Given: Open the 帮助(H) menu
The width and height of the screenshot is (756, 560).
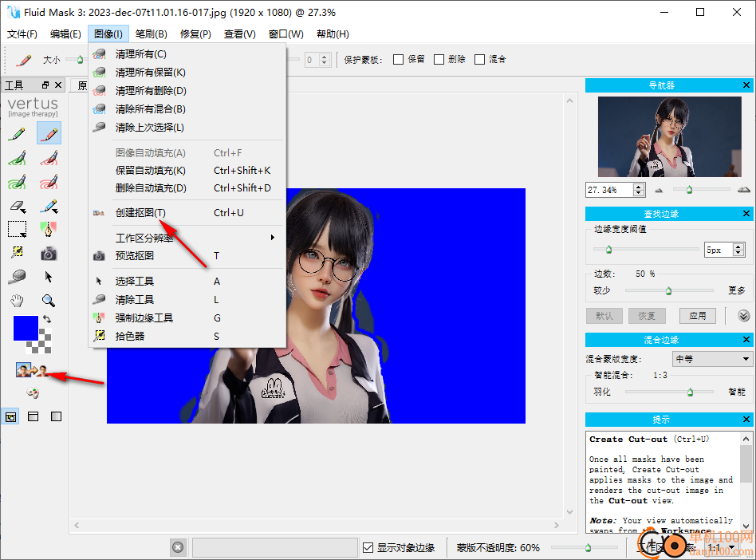Looking at the screenshot, I should 333,34.
